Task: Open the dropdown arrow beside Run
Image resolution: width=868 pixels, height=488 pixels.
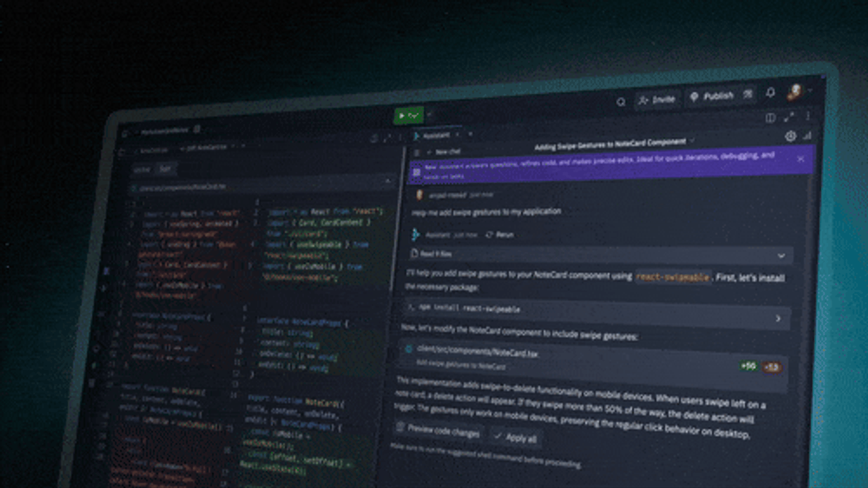Action: point(429,114)
